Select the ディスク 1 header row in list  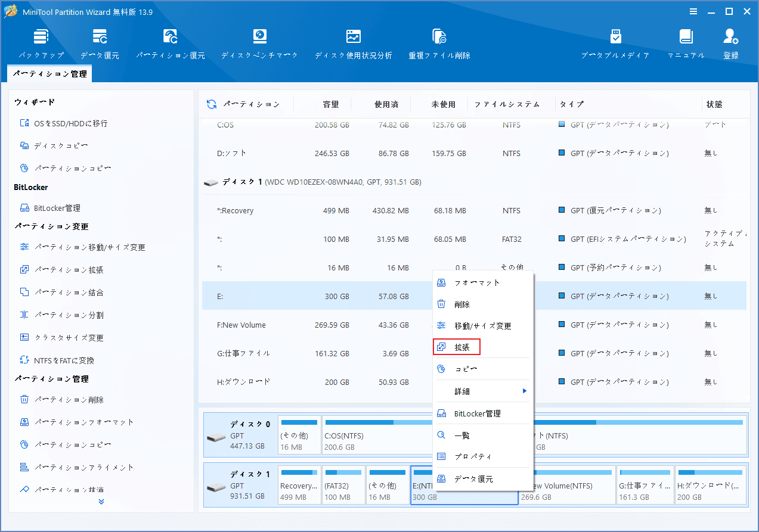[474, 182]
